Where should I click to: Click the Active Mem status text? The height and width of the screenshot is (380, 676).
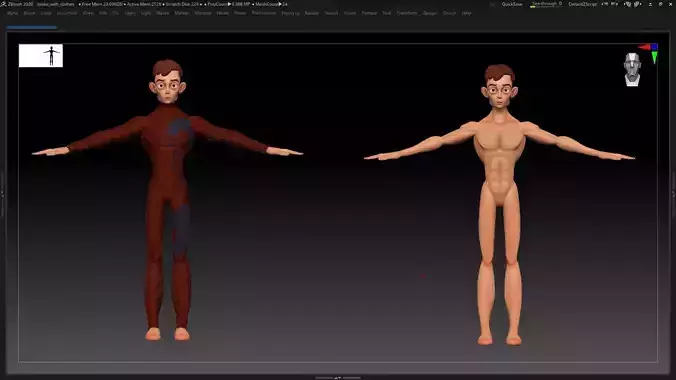[144, 4]
